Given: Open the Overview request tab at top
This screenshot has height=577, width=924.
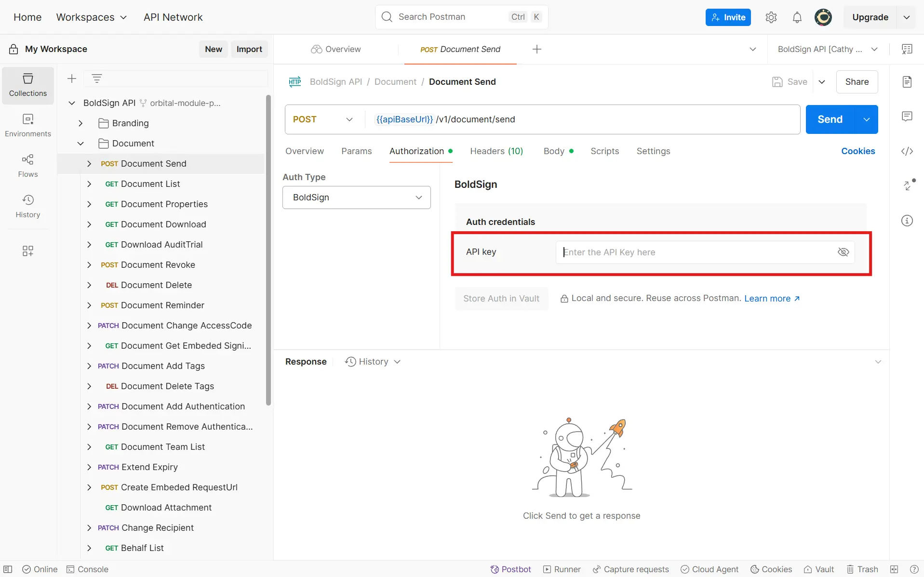Looking at the screenshot, I should tap(336, 49).
